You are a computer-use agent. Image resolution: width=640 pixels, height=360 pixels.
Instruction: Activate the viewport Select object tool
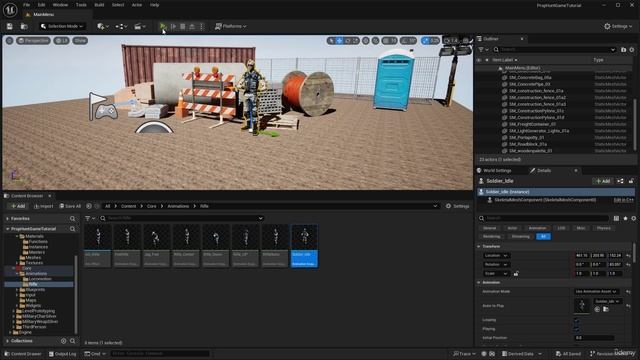pyautogui.click(x=331, y=40)
